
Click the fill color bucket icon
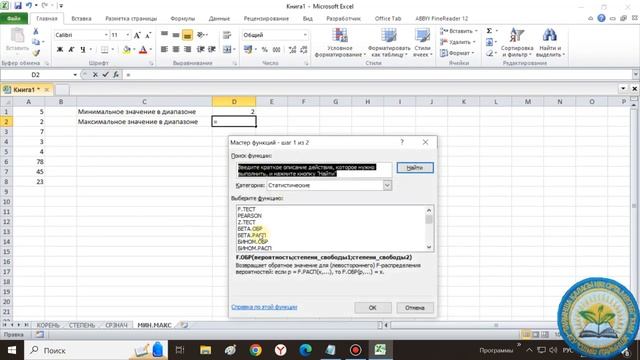click(127, 49)
